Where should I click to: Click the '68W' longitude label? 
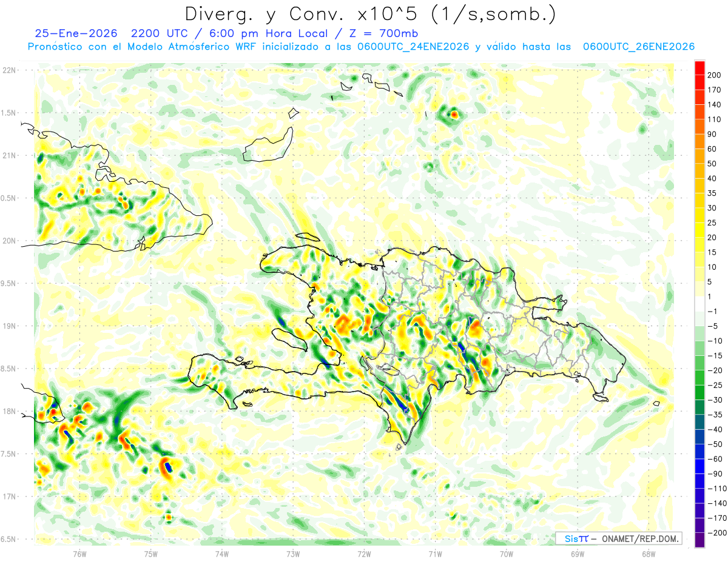coord(649,555)
